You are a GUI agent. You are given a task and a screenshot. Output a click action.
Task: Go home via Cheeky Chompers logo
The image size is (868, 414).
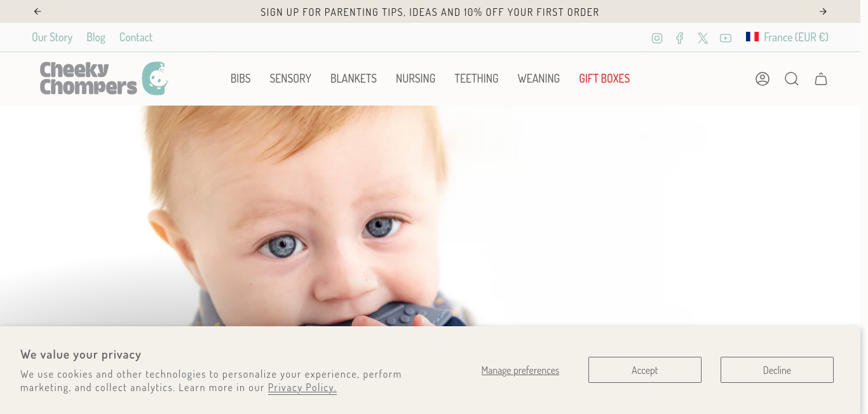(x=104, y=78)
